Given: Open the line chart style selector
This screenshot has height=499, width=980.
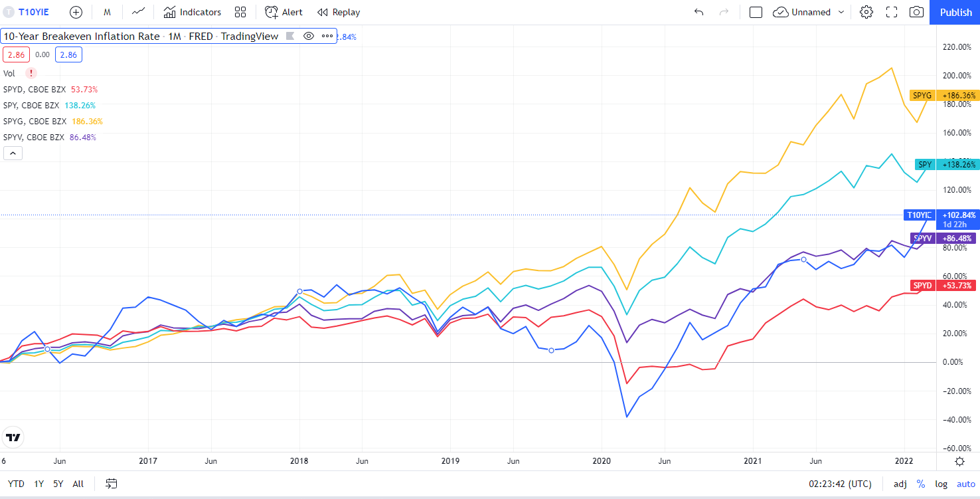Looking at the screenshot, I should 139,12.
